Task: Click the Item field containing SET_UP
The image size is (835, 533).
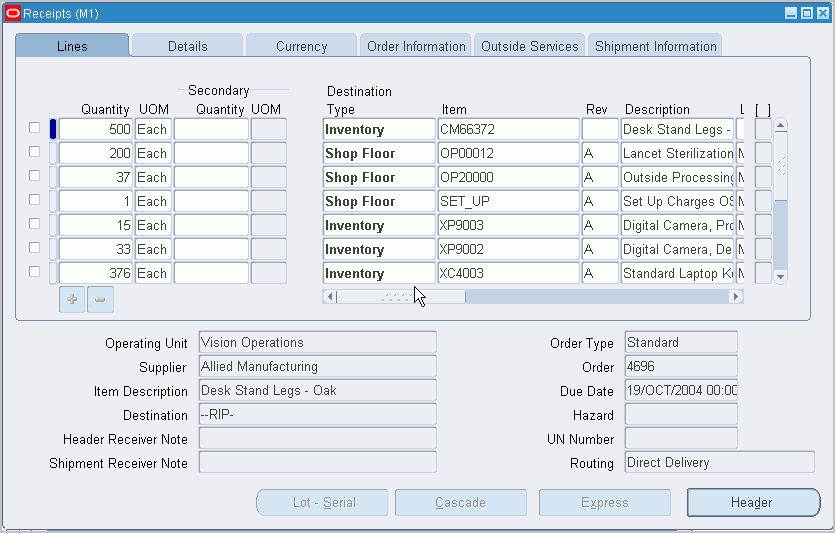Action: coord(508,201)
